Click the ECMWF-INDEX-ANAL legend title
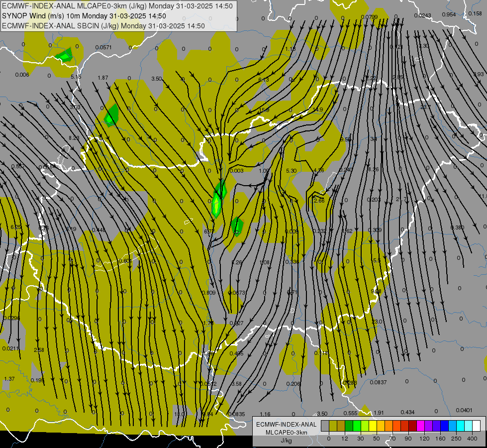 pos(287,425)
